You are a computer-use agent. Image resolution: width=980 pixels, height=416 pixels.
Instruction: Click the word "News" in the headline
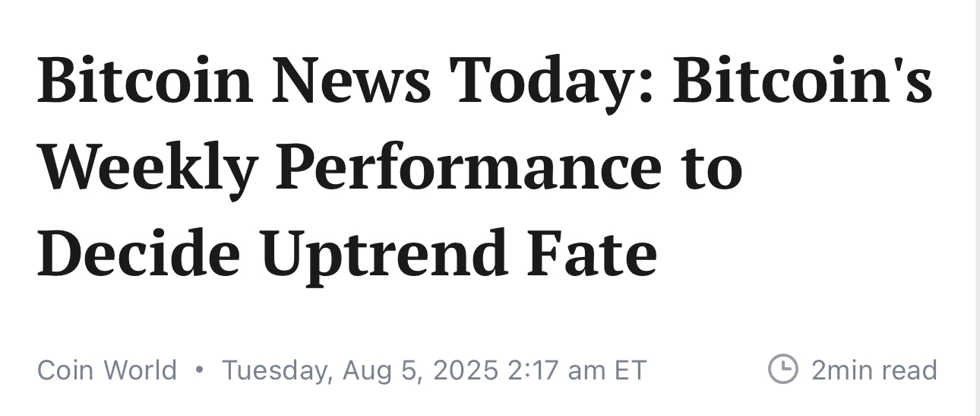click(350, 81)
